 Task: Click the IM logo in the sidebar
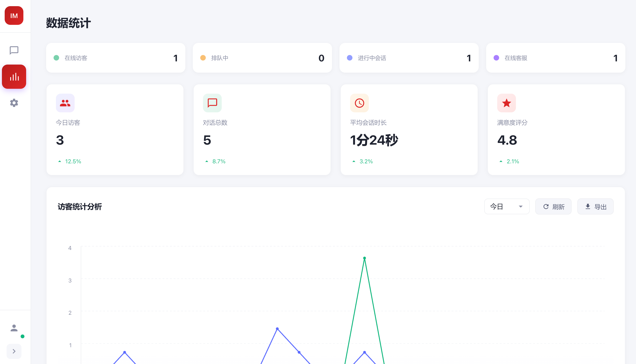(14, 16)
